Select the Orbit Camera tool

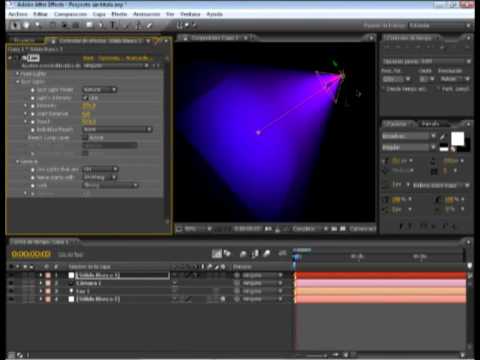pos(64,25)
